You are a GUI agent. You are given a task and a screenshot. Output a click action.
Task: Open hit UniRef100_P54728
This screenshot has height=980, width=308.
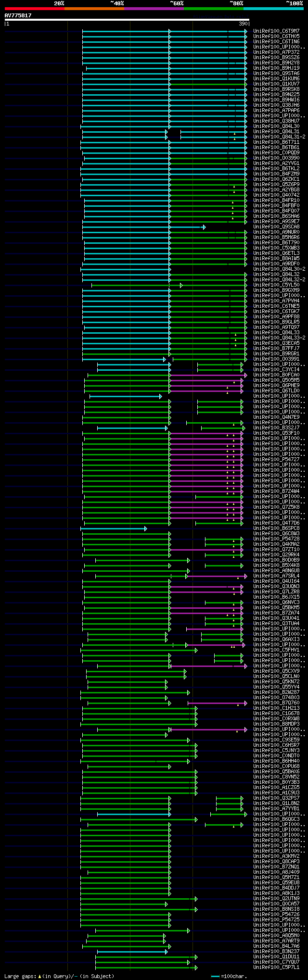click(276, 539)
